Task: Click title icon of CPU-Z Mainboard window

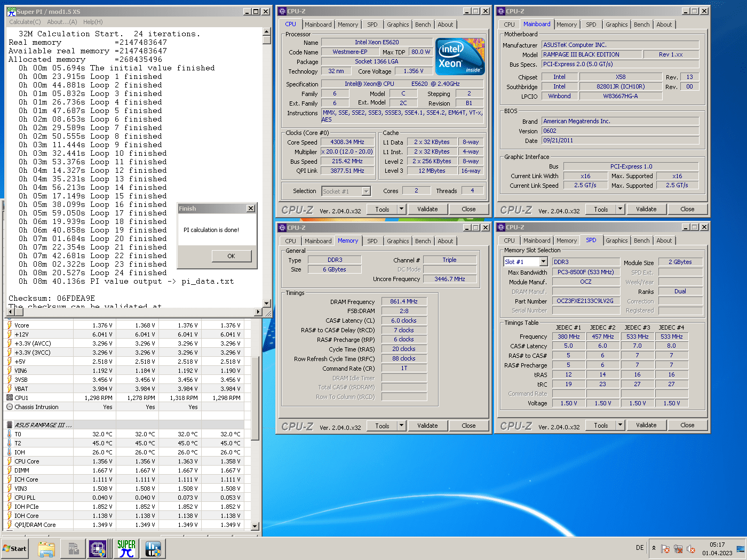Action: coord(501,11)
